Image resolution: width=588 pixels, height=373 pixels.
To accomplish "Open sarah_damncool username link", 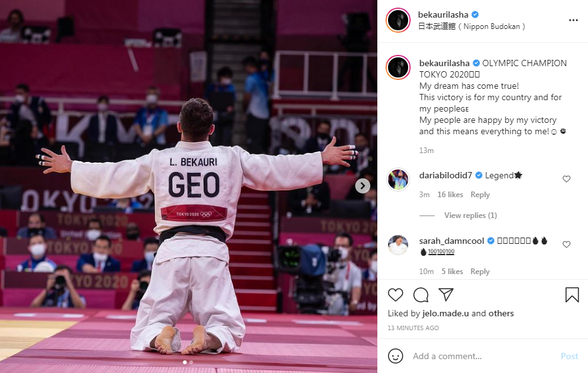I will point(452,241).
